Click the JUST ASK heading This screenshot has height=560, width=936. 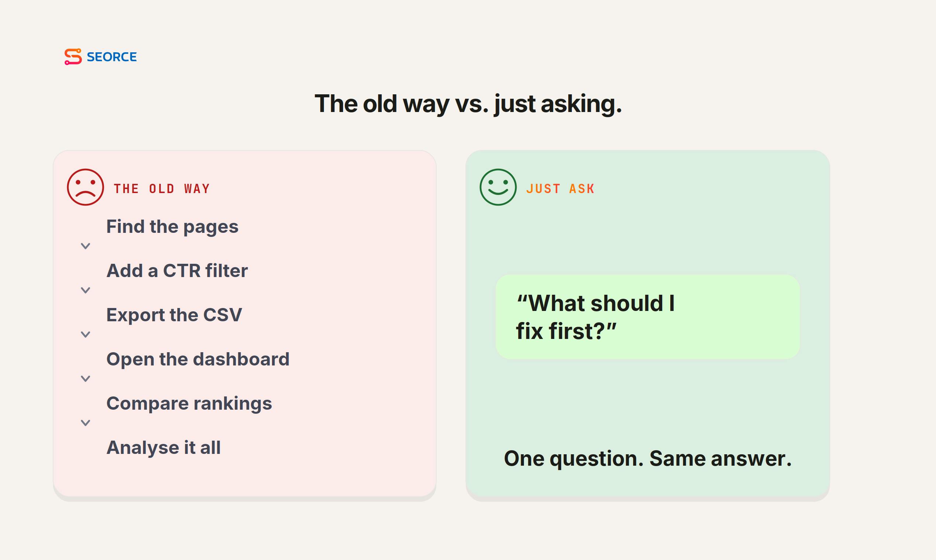point(560,189)
